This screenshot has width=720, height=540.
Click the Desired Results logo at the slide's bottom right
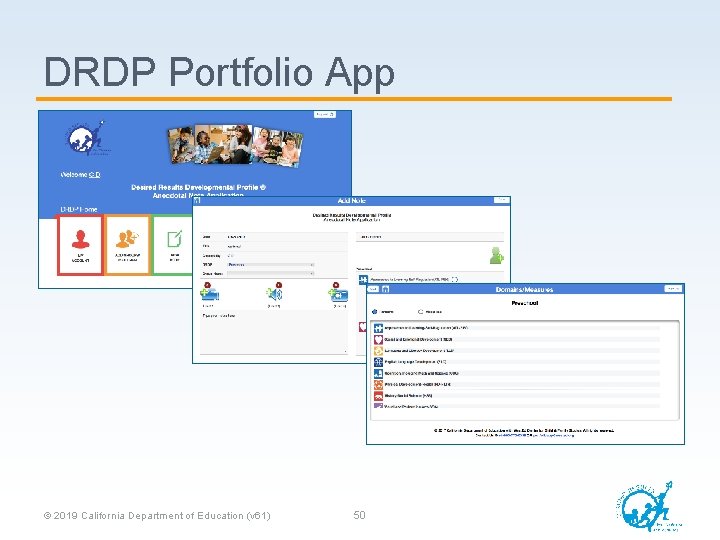(x=650, y=507)
